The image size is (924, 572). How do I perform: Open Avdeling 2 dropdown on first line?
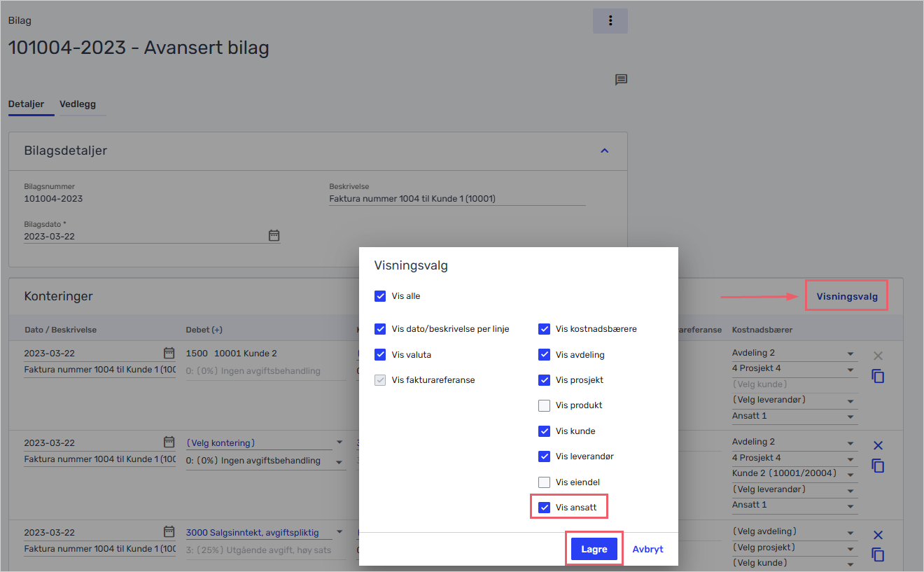click(x=794, y=353)
